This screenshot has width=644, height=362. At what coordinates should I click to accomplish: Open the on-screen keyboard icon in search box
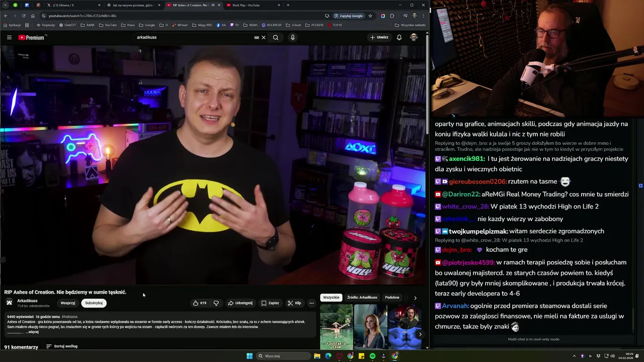[x=257, y=37]
